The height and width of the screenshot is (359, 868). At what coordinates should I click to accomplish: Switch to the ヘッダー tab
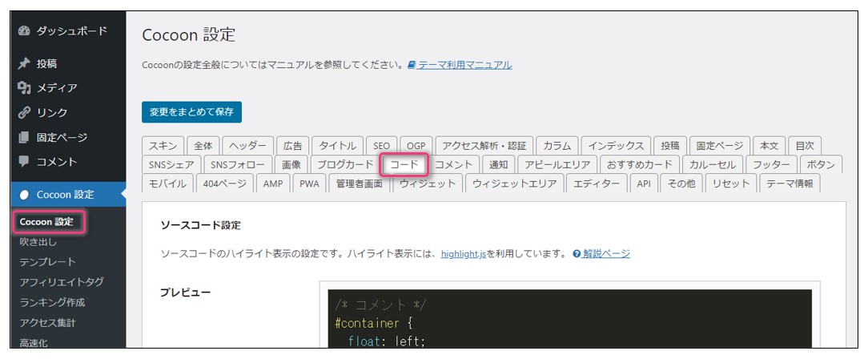pyautogui.click(x=247, y=146)
